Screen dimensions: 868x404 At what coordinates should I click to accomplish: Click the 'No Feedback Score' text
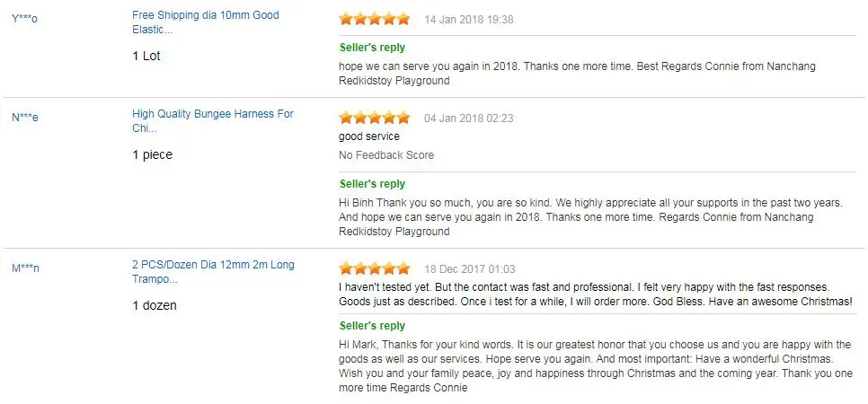(386, 155)
